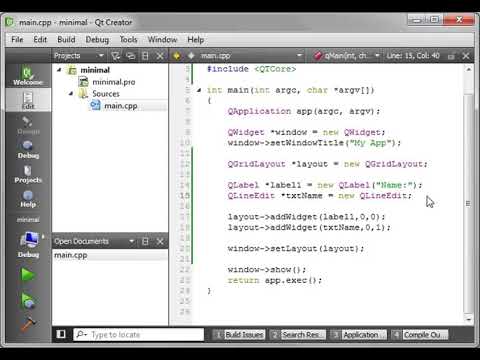
Task: Select main.cpp in the project tree
Action: click(x=121, y=106)
